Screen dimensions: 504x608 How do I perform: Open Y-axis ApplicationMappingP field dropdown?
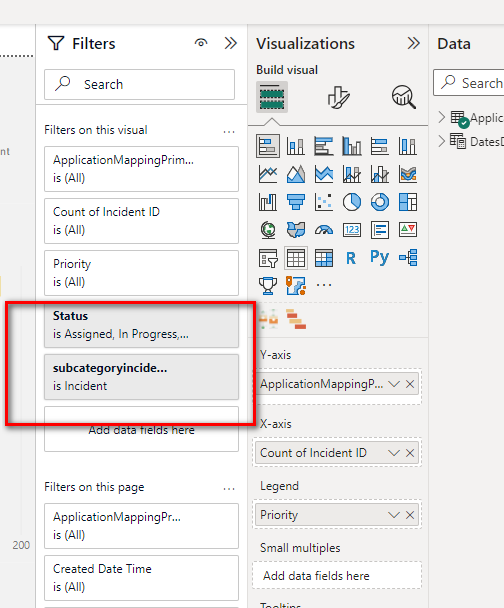(x=394, y=384)
